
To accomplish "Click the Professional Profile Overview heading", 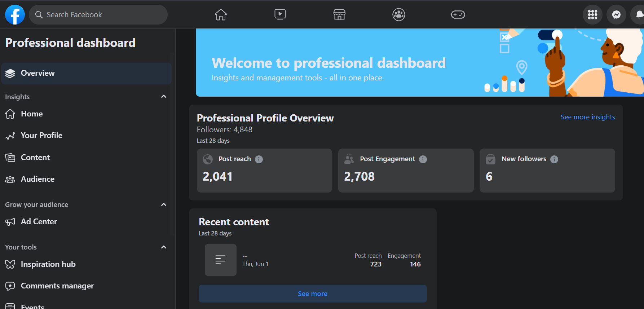I will [x=265, y=118].
